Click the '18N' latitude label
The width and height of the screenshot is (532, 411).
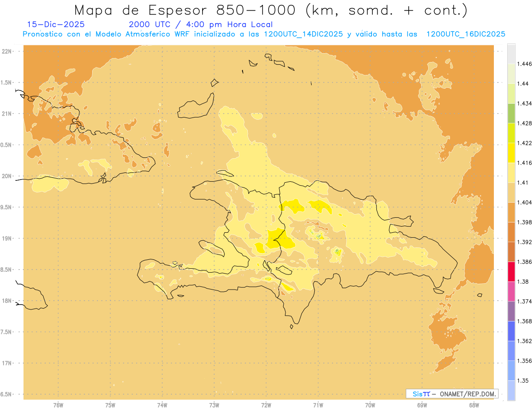click(x=6, y=301)
